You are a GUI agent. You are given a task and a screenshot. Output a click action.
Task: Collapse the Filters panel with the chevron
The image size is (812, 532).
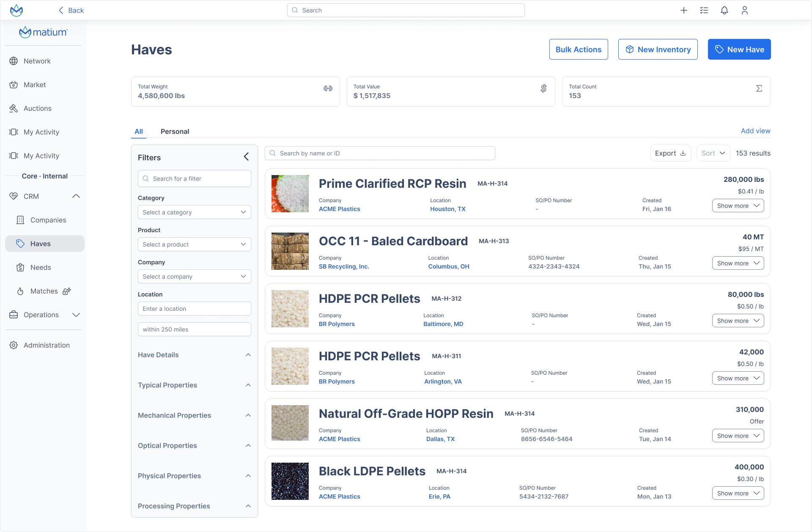pyautogui.click(x=246, y=156)
